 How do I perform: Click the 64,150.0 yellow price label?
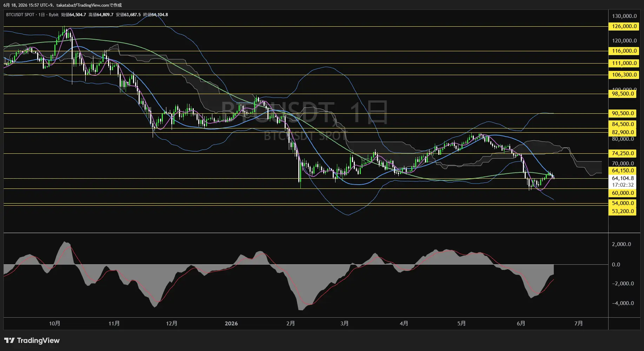click(x=623, y=171)
